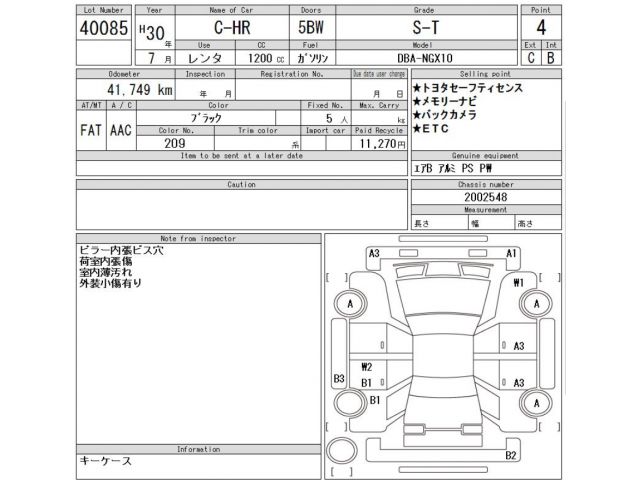Select the color value ブラック
This screenshot has width=640, height=480.
click(x=206, y=118)
